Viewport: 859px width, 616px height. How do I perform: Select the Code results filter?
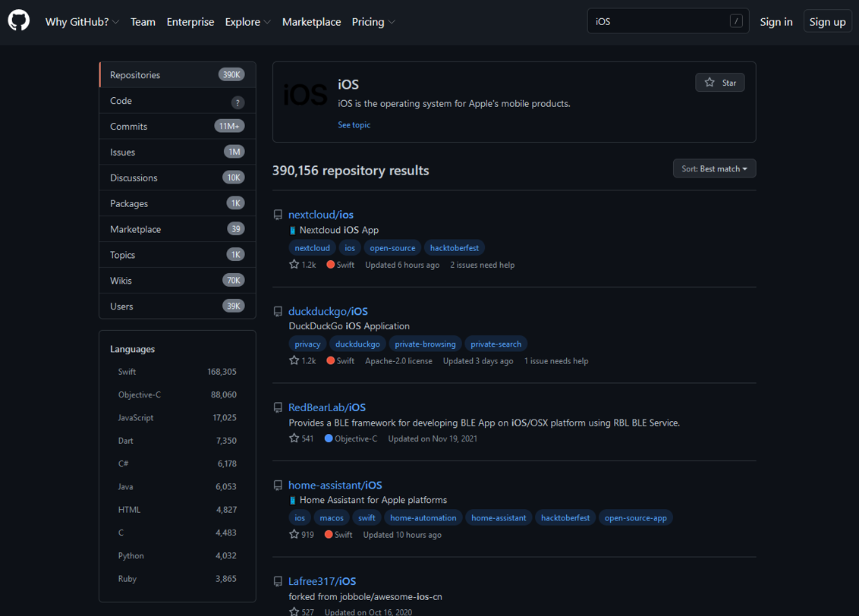coord(178,101)
